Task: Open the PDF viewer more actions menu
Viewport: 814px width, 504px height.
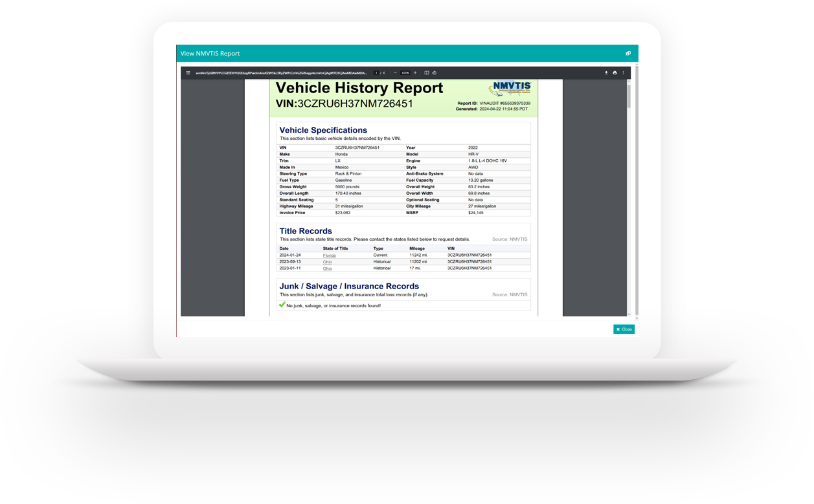Action: 623,72
